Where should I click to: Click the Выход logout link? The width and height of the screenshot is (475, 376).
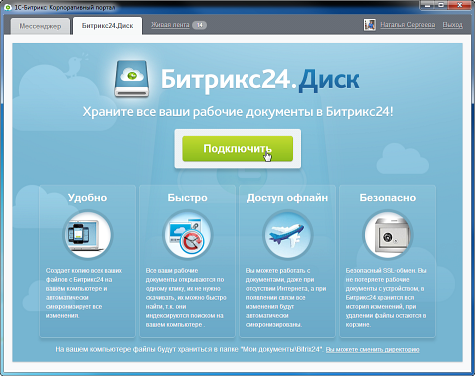[452, 25]
